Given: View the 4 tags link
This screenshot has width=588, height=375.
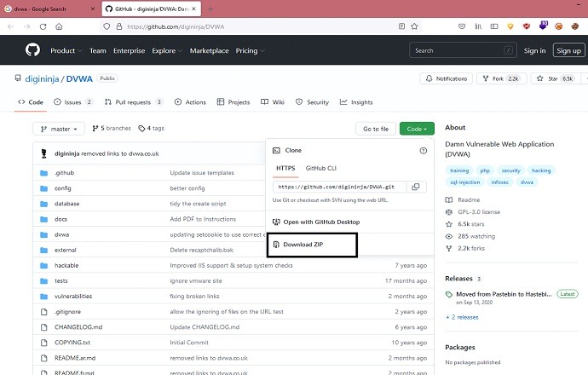Looking at the screenshot, I should click(151, 128).
